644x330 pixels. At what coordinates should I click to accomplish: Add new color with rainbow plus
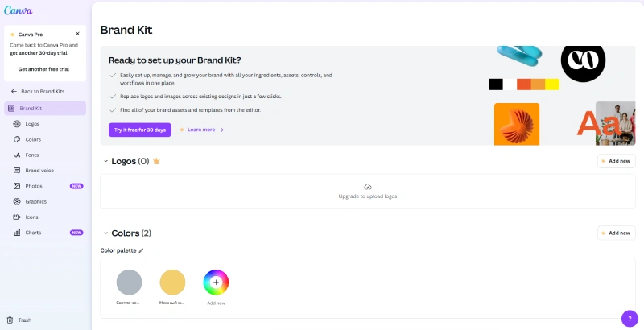(x=216, y=283)
